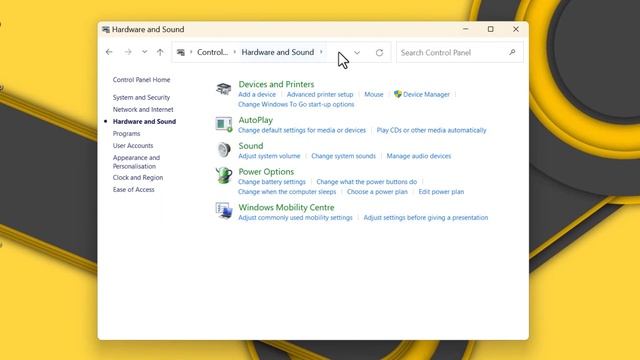The width and height of the screenshot is (640, 360).
Task: Click the search magnifier icon
Action: [x=512, y=52]
